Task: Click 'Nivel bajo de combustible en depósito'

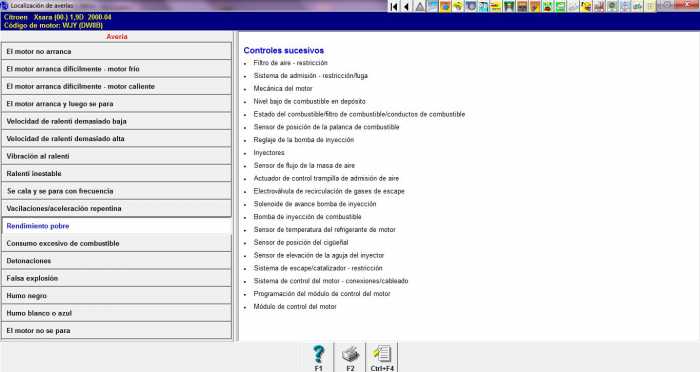Action: [309, 101]
